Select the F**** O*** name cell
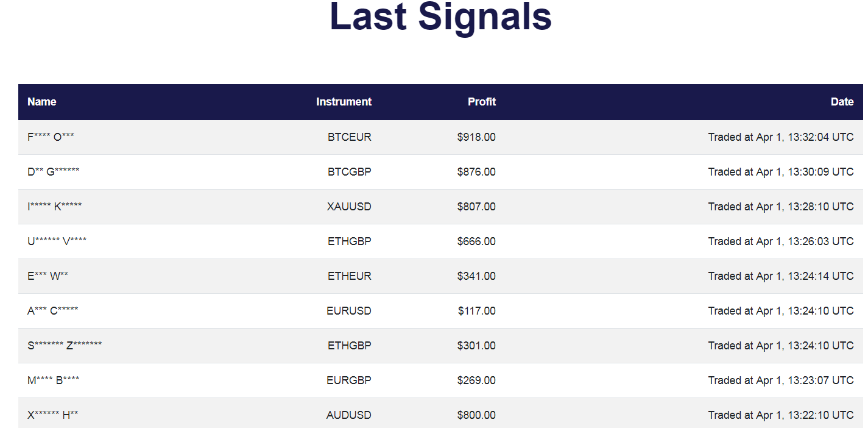Screen dimensions: 868x428 51,137
